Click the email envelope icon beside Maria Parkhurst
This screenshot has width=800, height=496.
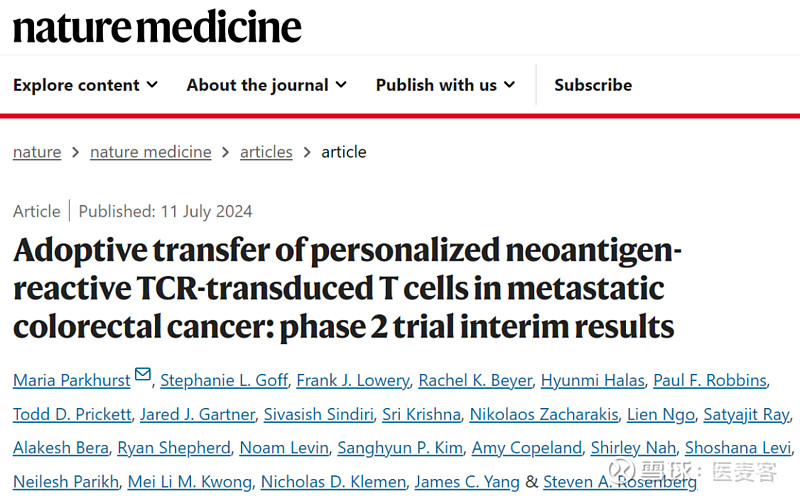(x=143, y=376)
